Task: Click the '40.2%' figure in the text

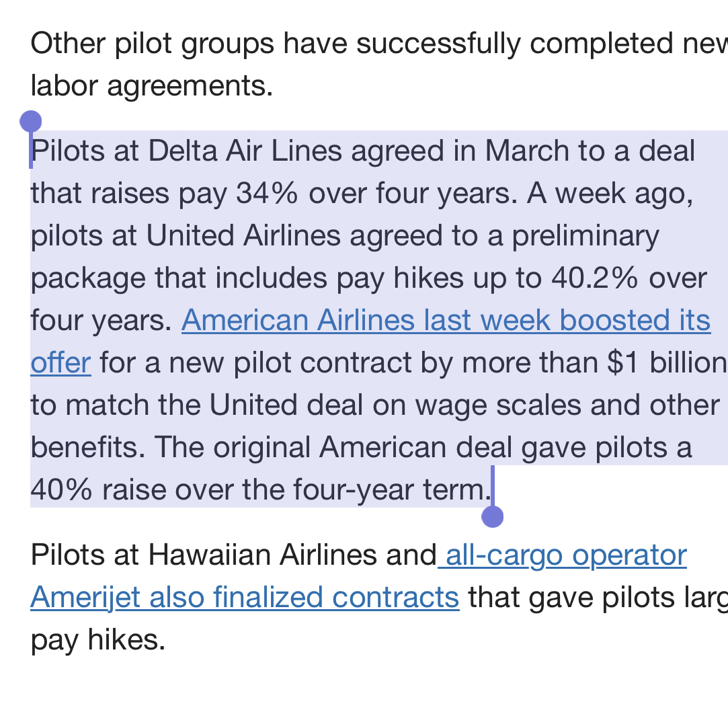Action: (595, 278)
